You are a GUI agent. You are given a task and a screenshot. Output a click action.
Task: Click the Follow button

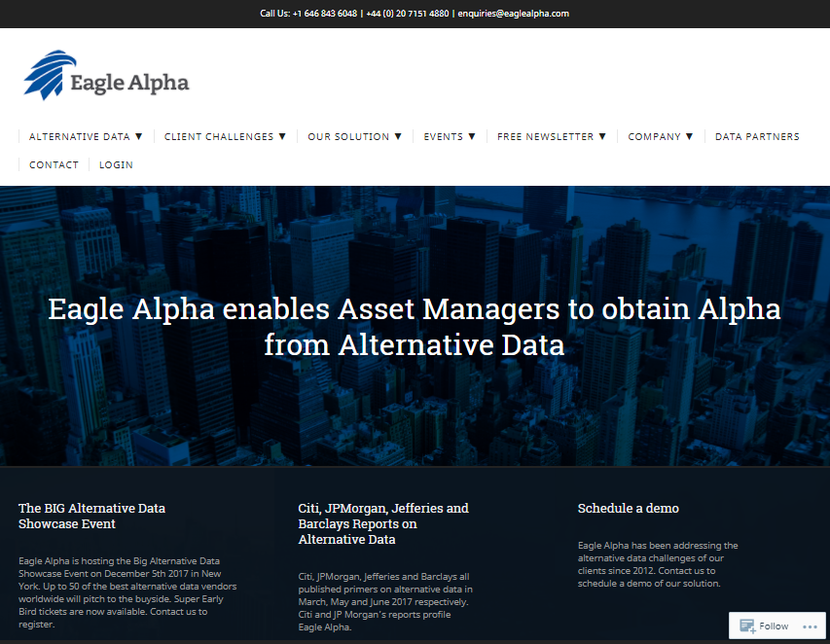(773, 626)
